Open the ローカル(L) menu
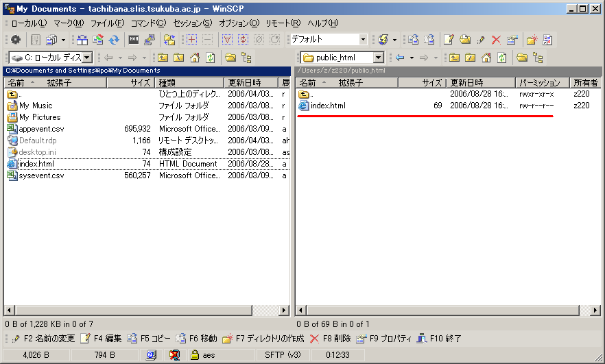The width and height of the screenshot is (605, 364). pyautogui.click(x=29, y=23)
